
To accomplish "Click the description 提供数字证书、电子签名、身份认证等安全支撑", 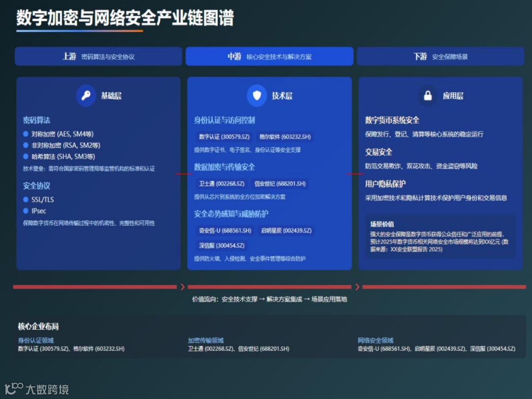I will (x=247, y=150).
